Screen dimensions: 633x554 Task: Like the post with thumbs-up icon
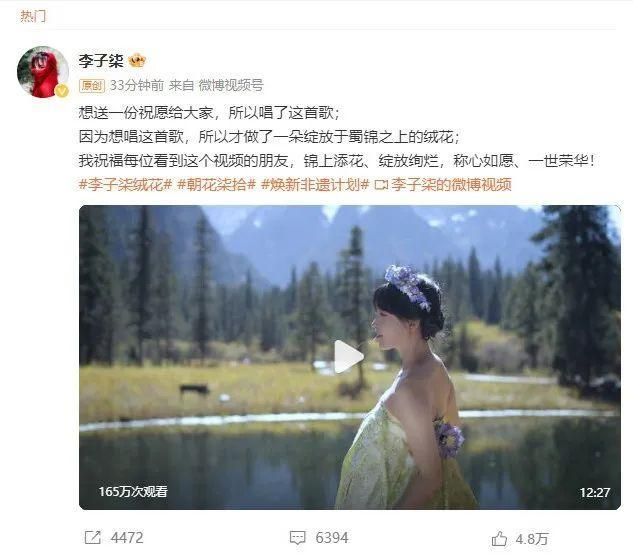click(499, 539)
